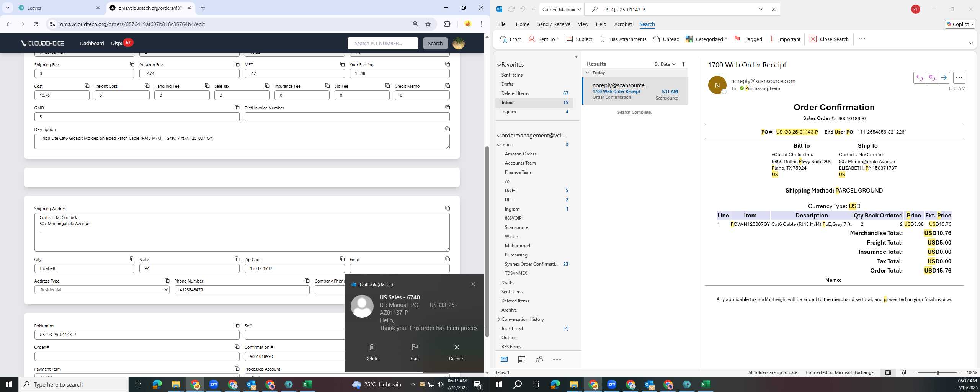Reverse the results sort order arrow
Image resolution: width=980 pixels, height=392 pixels.
tap(683, 64)
